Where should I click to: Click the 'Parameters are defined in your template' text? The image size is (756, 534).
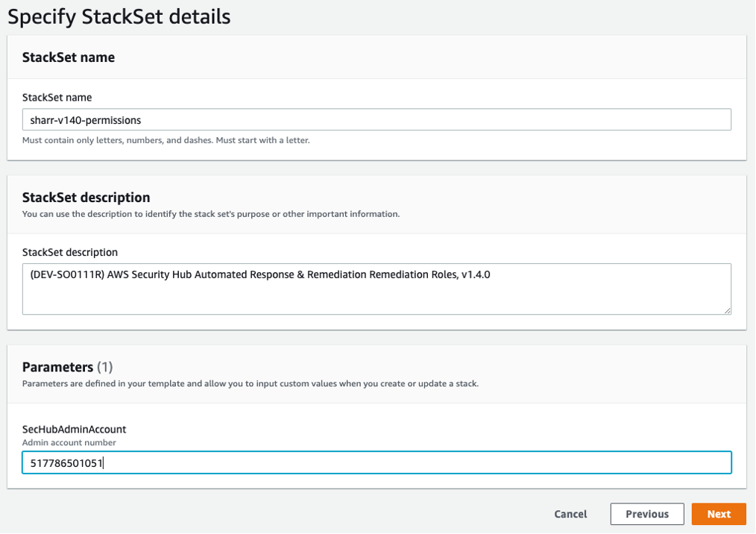[250, 383]
